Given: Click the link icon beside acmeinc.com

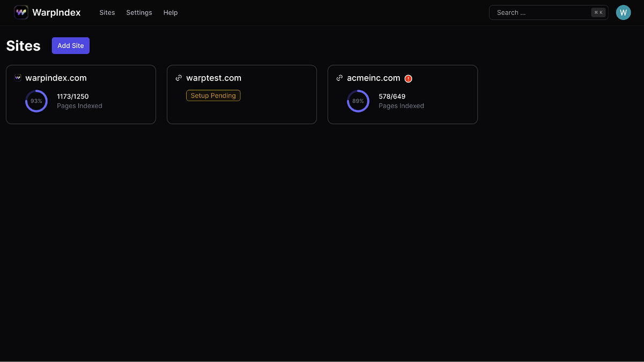Looking at the screenshot, I should tap(339, 77).
